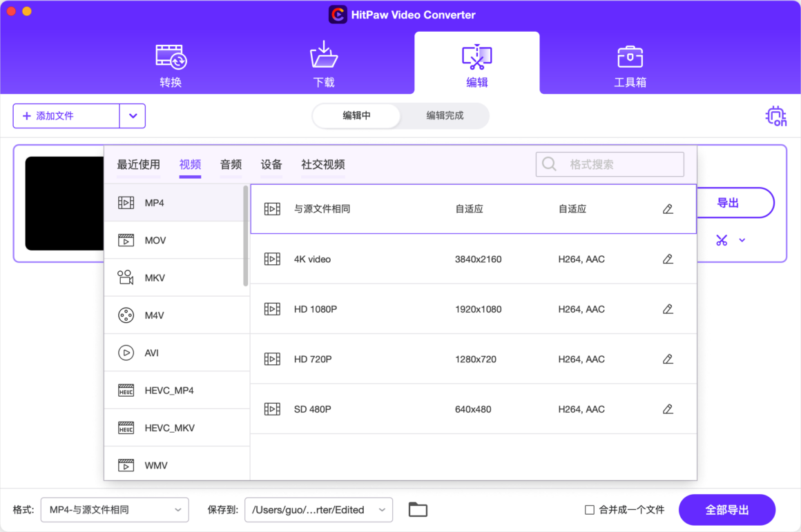Click the Export All (全部导出) button
801x532 pixels.
(727, 509)
